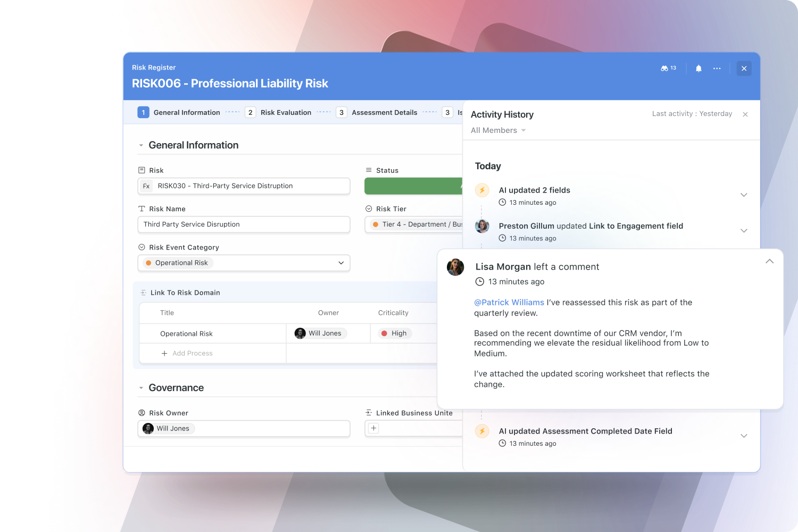The width and height of the screenshot is (798, 532).
Task: Click Title column header in domain table
Action: [x=167, y=313]
